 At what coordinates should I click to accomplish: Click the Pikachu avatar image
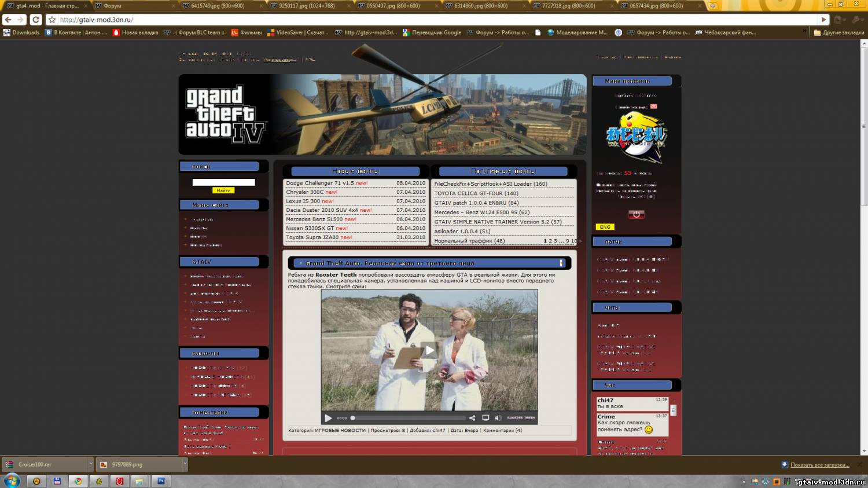pos(636,137)
